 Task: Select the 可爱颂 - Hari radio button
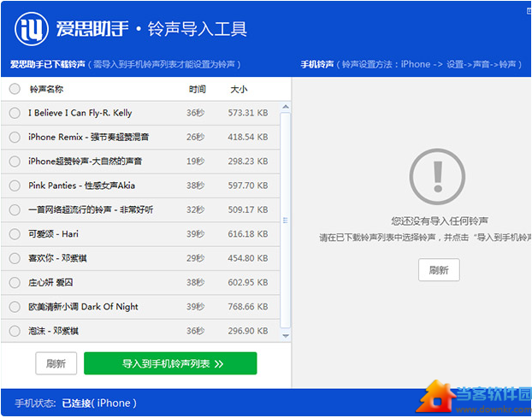point(15,234)
